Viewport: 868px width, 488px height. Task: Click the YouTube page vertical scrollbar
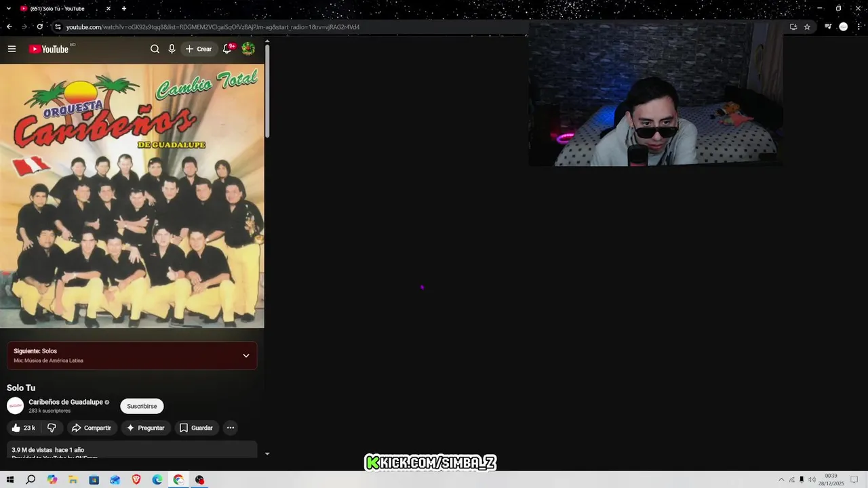[x=267, y=91]
